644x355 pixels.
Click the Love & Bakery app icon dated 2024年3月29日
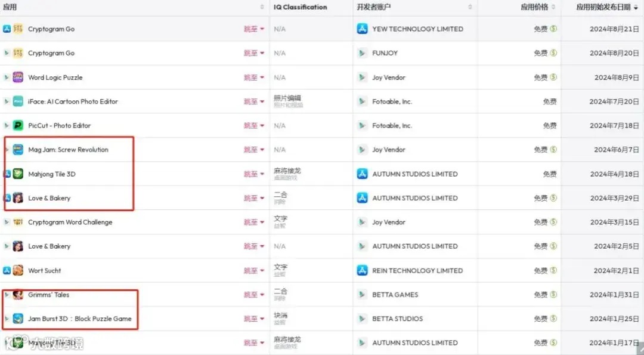(18, 197)
